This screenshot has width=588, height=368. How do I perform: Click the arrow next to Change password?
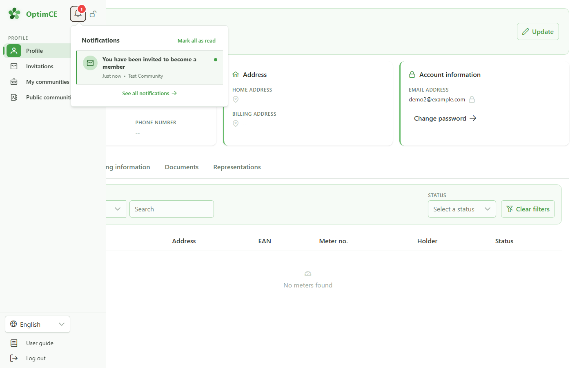pos(473,118)
